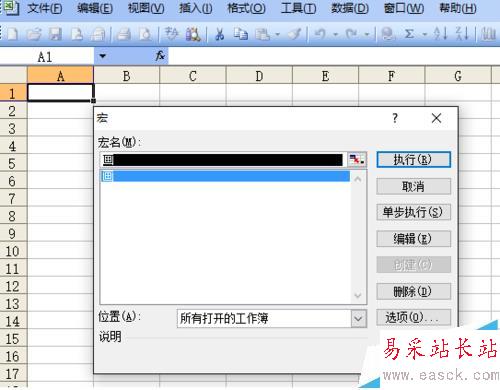Open the Name Box dropdown arrow

point(103,56)
